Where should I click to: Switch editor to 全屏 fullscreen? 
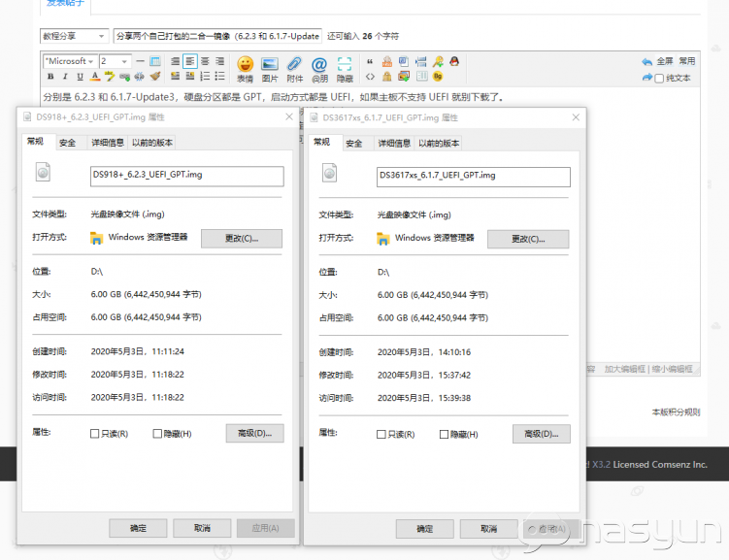665,61
